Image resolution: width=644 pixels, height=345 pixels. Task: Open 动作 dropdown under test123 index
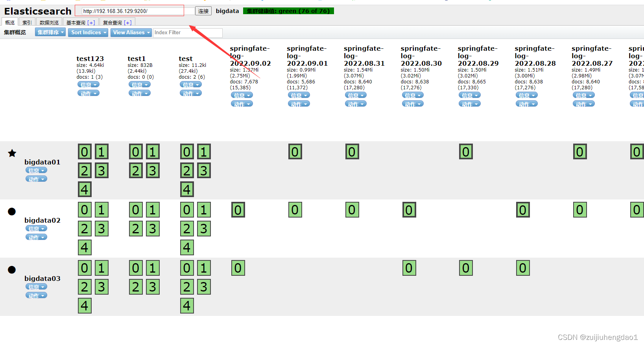pos(89,93)
